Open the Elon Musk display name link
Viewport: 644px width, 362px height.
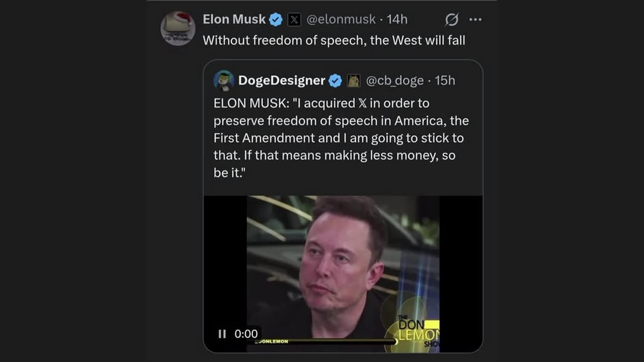[234, 20]
